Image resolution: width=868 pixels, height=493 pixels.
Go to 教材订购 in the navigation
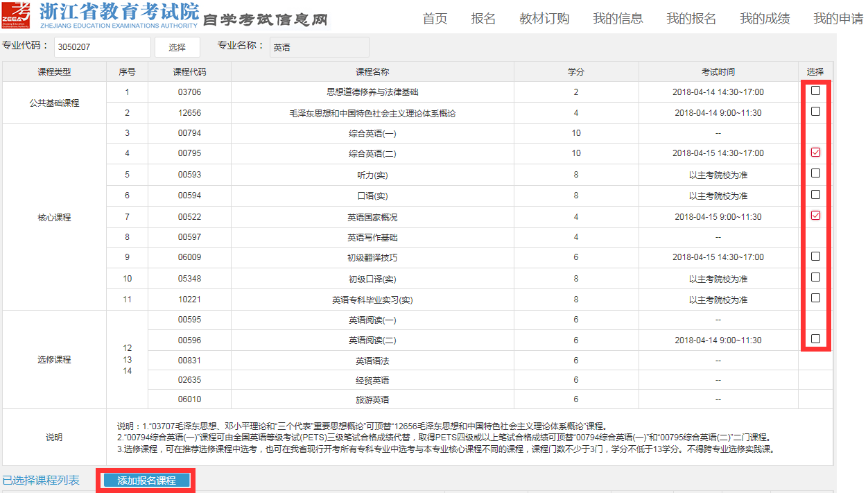[x=544, y=19]
